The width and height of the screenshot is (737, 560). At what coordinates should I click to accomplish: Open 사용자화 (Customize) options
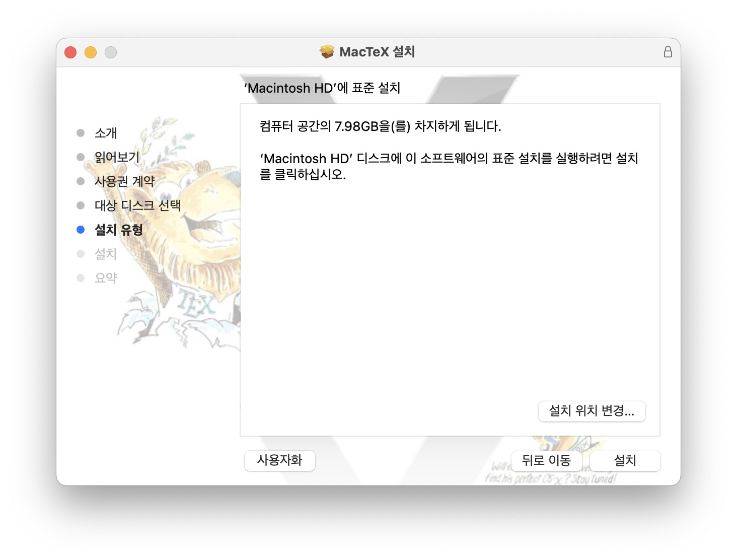point(280,460)
